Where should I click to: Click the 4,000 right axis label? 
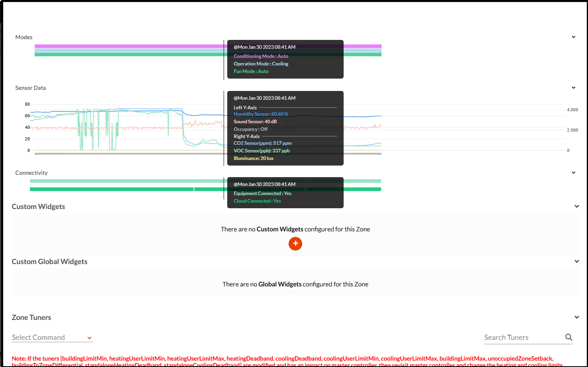[x=572, y=110]
